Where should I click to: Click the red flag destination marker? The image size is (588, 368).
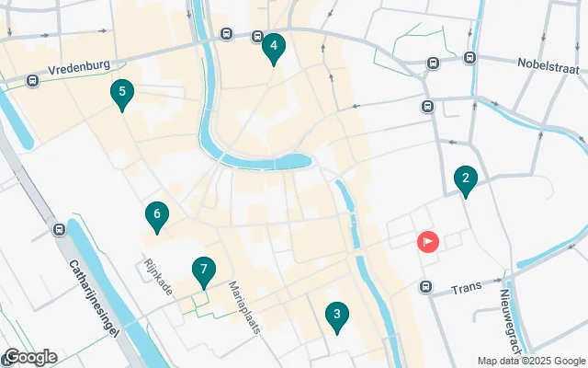pos(428,242)
